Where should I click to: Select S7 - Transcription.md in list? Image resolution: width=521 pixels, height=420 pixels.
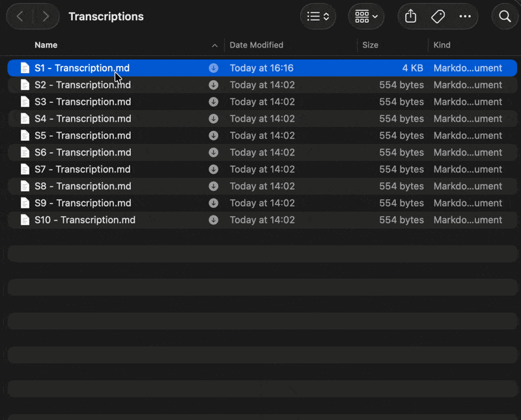pyautogui.click(x=83, y=169)
